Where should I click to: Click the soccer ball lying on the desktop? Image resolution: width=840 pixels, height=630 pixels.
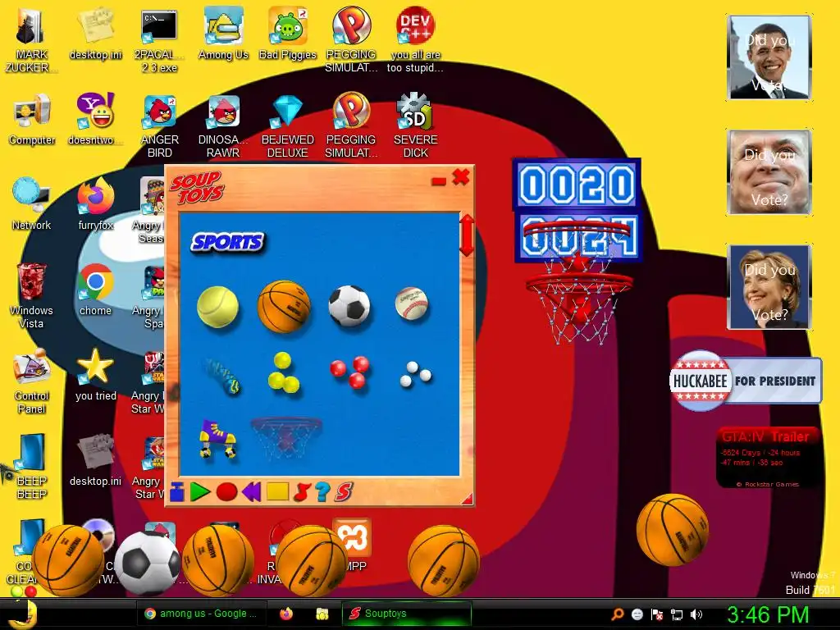pos(148,563)
